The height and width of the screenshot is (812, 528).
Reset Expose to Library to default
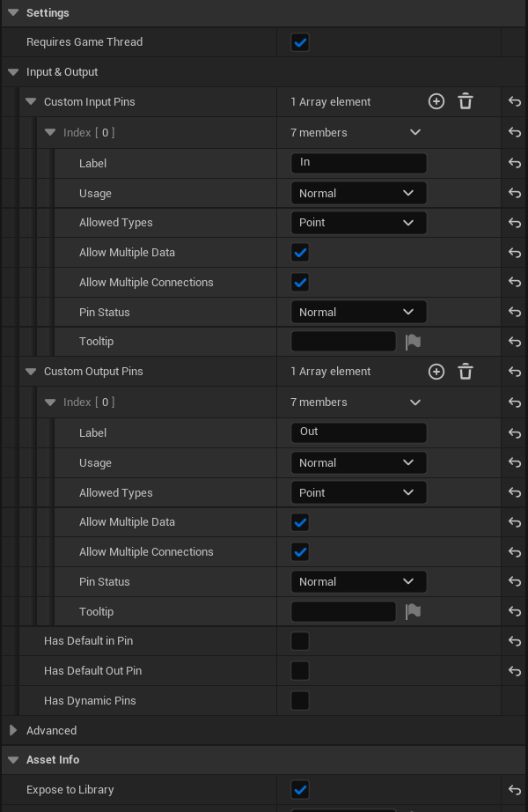[x=515, y=790]
